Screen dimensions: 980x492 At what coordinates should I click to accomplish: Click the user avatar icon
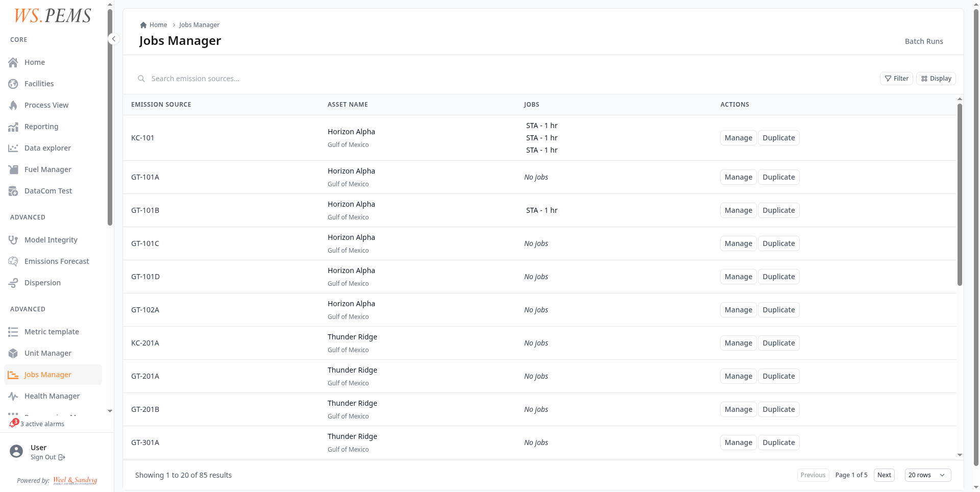pos(16,451)
